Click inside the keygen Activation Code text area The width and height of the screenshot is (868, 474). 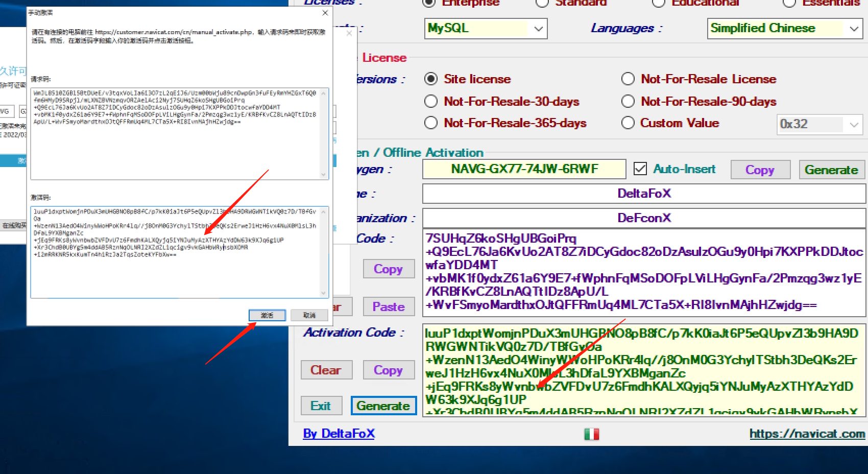[x=644, y=370]
